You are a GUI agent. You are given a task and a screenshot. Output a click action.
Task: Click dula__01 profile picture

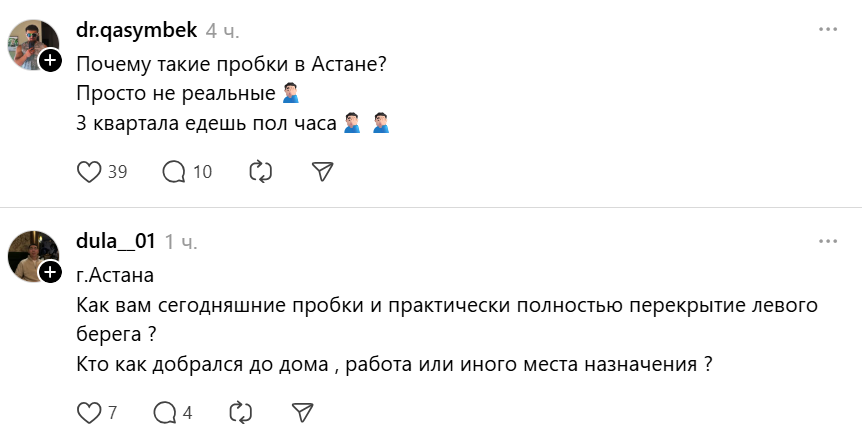tap(32, 254)
